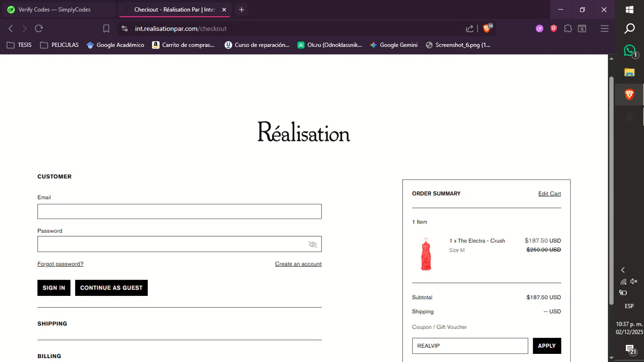Open Google Gemini bookmark

point(394,45)
